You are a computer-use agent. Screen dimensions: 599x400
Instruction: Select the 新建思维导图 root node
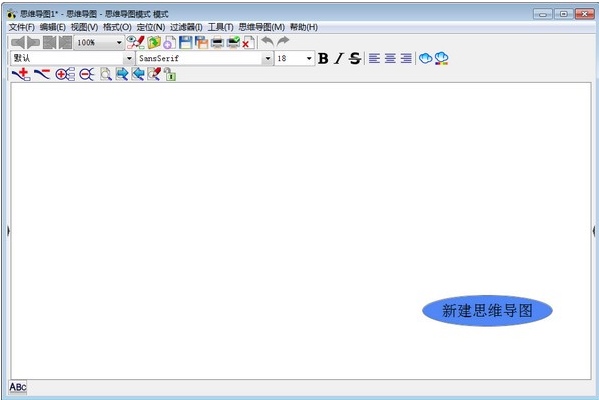[x=487, y=311]
